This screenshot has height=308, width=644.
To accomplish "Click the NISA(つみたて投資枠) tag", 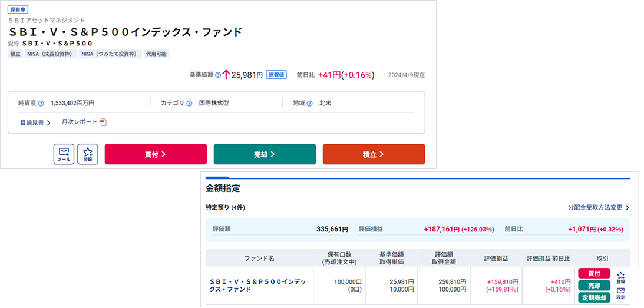I will click(x=111, y=54).
